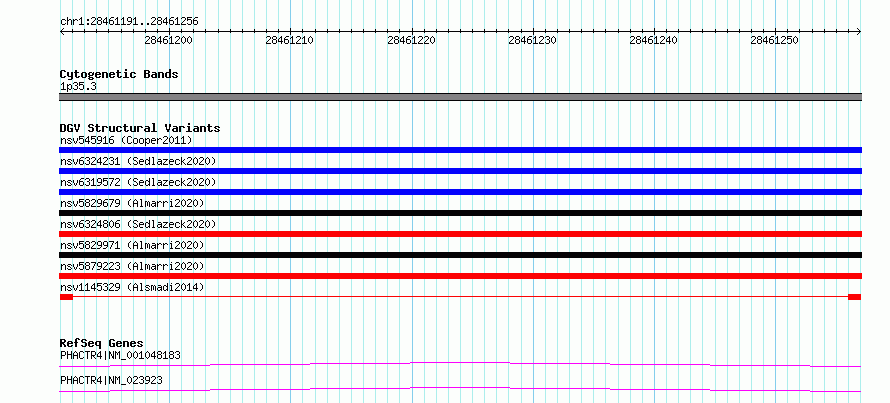Click the nsv5829679 (Almarri2020) label
The width and height of the screenshot is (890, 403).
132,203
